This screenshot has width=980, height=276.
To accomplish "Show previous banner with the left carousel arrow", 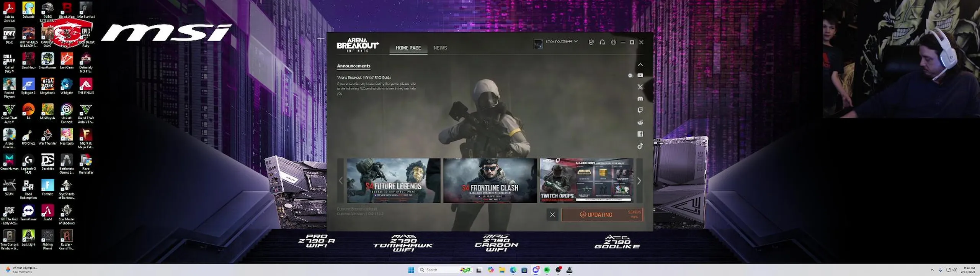I will [341, 181].
